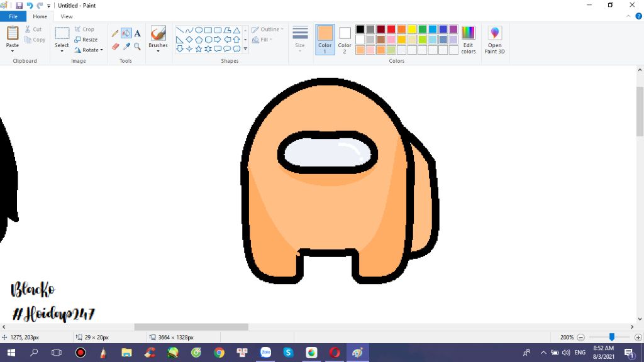
Task: Click the Undo arrow in title bar
Action: 30,6
